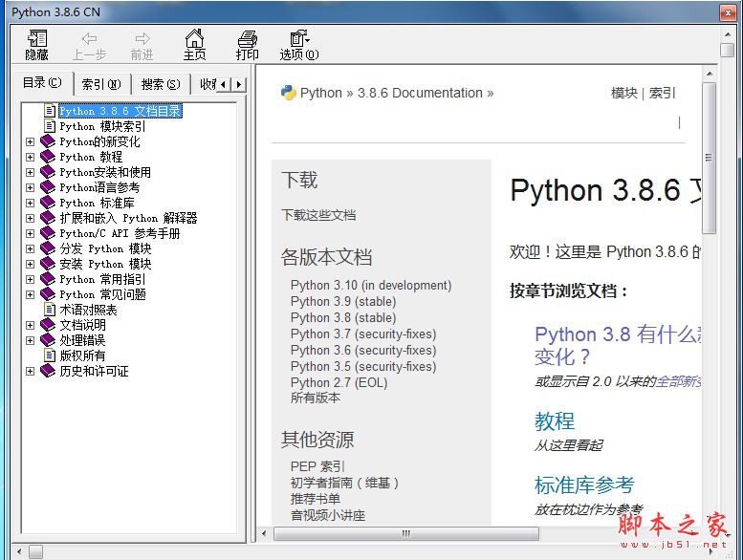Switch to the 搜索(S) search tab
This screenshot has width=743, height=560.
click(161, 84)
